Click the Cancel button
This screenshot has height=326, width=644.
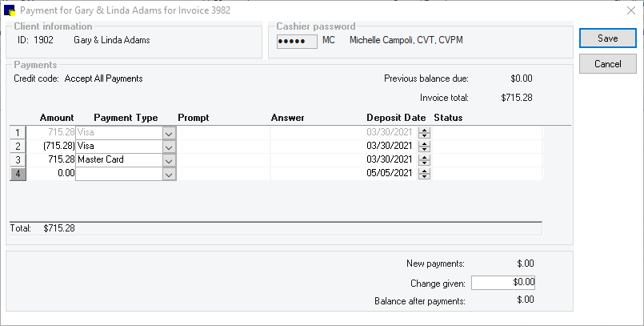click(x=607, y=64)
